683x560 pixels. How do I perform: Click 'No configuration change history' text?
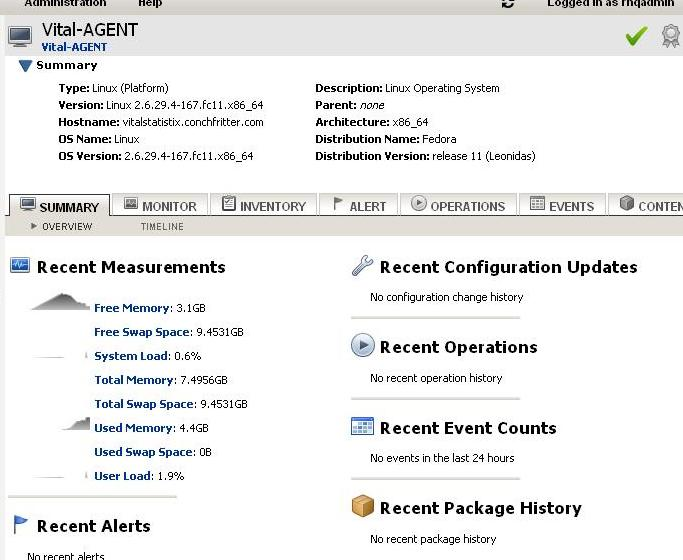click(x=446, y=297)
